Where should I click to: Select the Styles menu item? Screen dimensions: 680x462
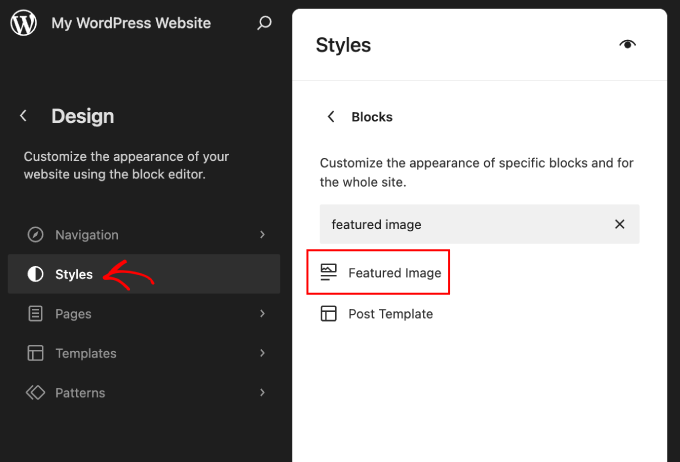tap(74, 274)
